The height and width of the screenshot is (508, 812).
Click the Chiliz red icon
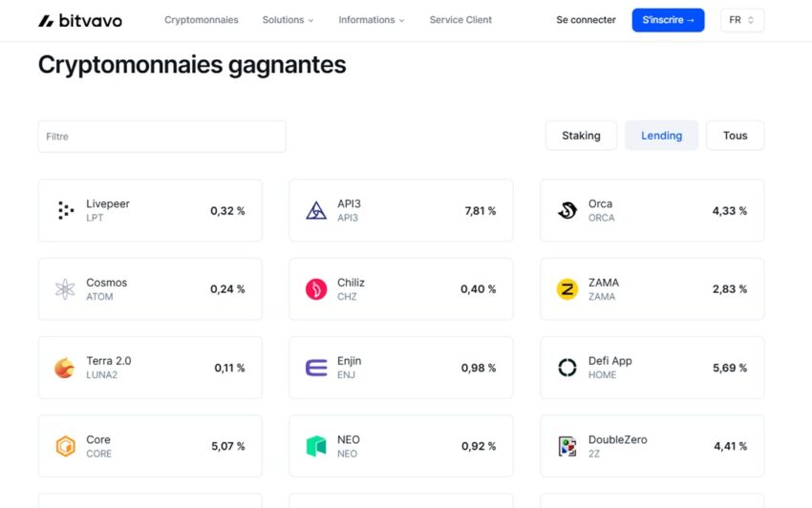316,289
